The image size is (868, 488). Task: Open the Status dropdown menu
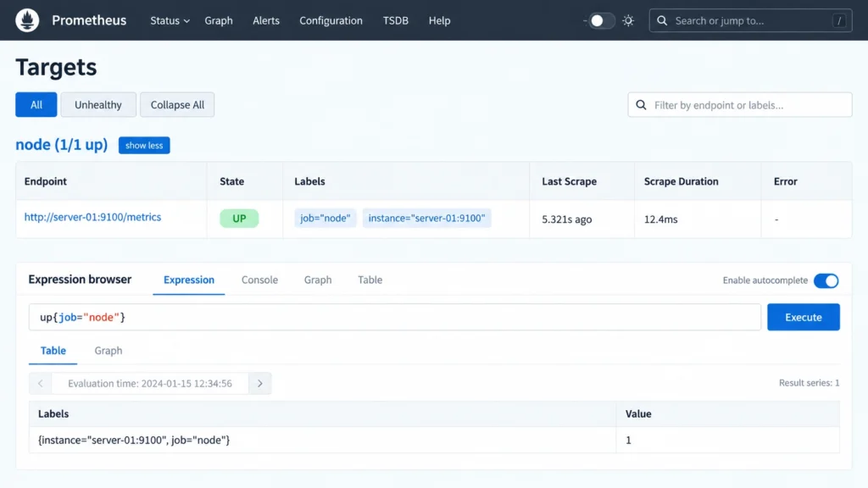170,20
